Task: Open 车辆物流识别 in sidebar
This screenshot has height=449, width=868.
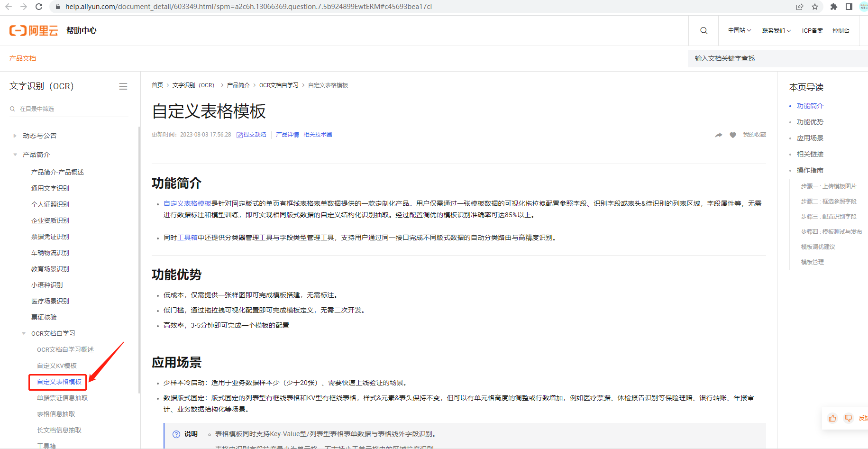Action: click(x=50, y=253)
